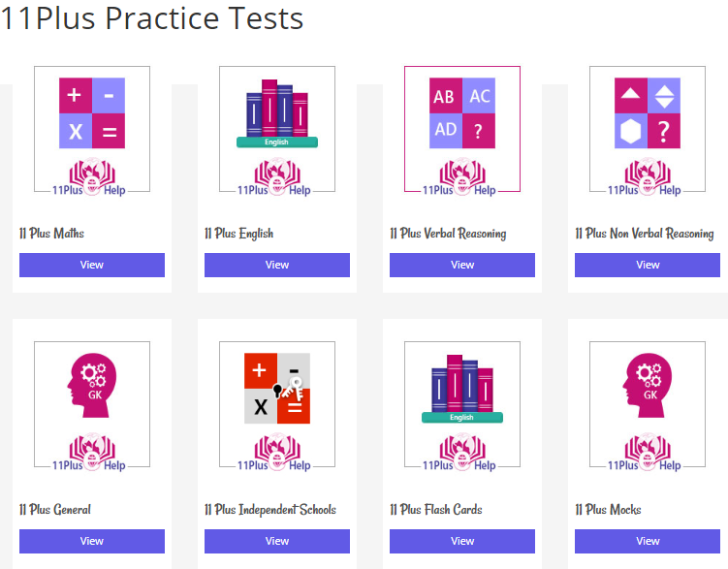
Task: Click the English bookshelf icon in top row
Action: tap(277, 113)
